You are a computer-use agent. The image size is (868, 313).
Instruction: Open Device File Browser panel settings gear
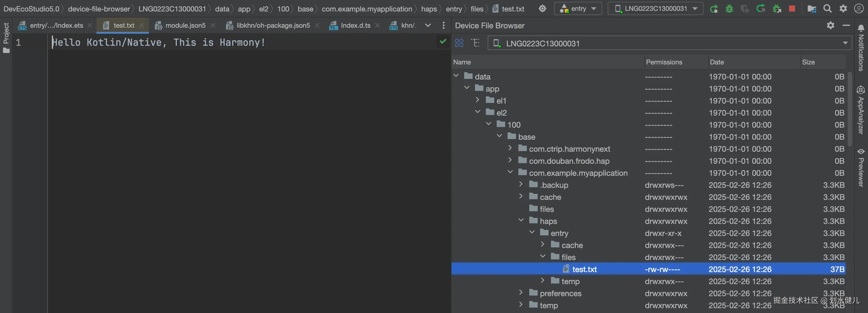click(831, 25)
